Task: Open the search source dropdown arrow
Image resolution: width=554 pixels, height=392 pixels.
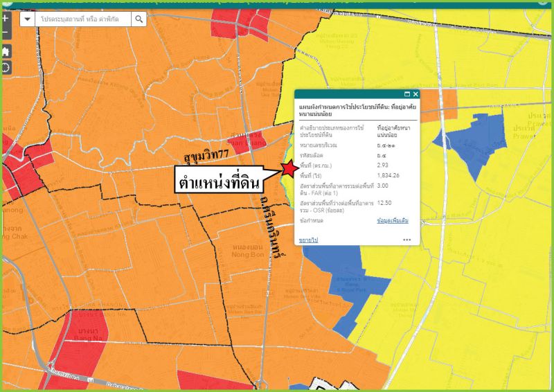Action: click(27, 19)
